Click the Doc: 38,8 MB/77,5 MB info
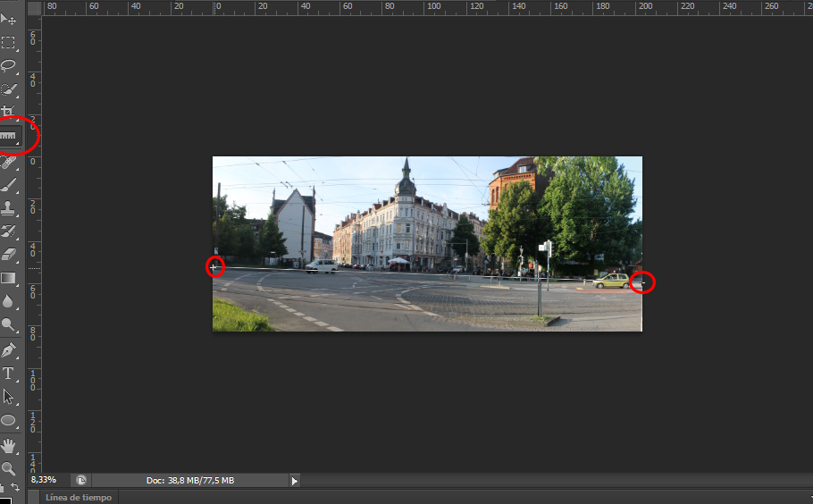The height and width of the screenshot is (504, 813). coord(190,481)
